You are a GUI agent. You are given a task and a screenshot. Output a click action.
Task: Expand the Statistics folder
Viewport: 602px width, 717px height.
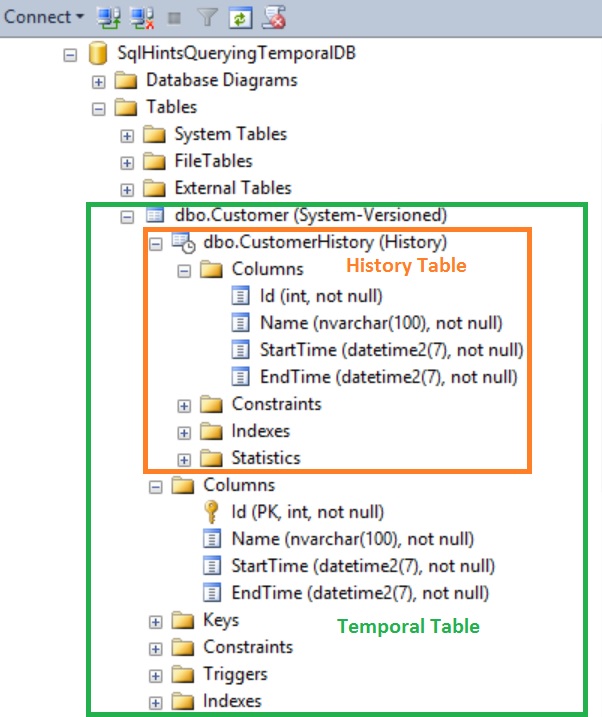point(184,460)
